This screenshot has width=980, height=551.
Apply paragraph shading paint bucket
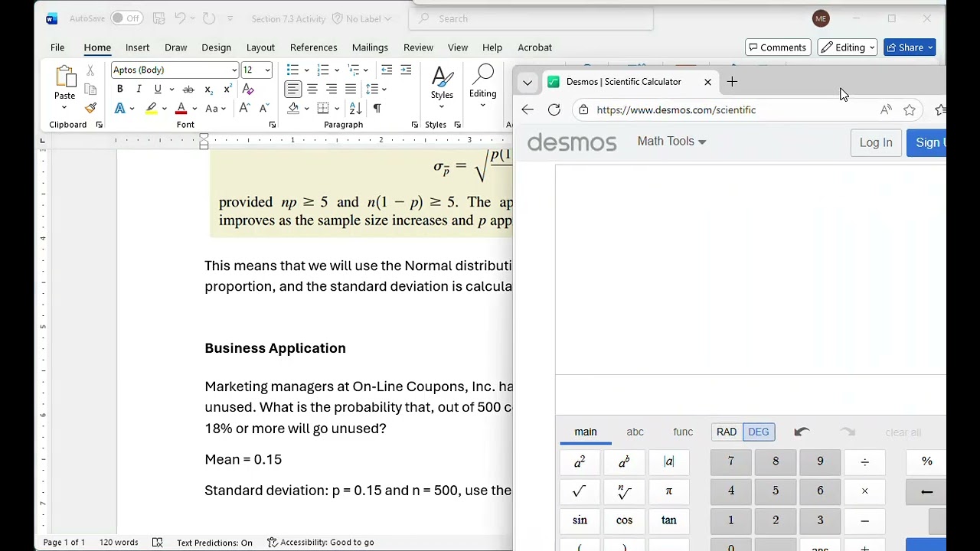point(293,109)
